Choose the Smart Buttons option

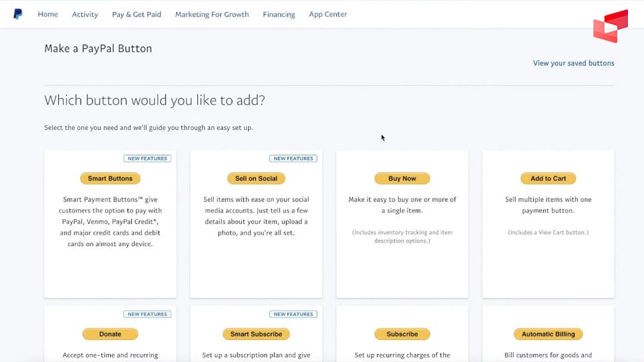click(x=110, y=179)
